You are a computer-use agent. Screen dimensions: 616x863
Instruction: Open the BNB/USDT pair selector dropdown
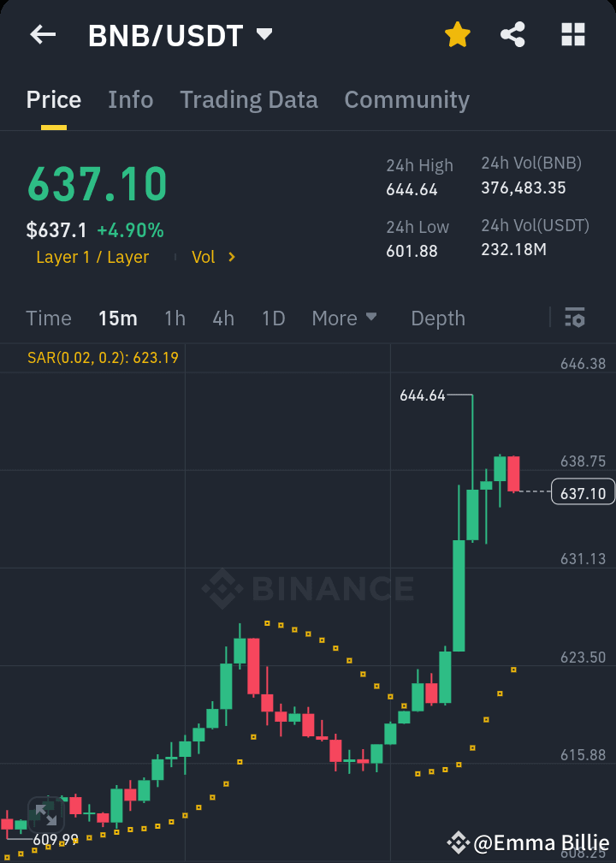[x=264, y=35]
